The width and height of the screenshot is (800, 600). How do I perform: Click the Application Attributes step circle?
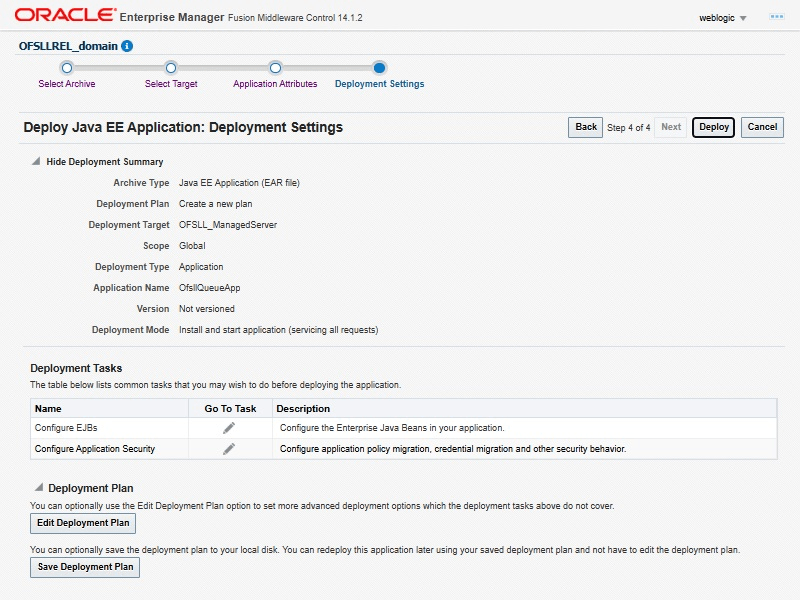pos(275,68)
